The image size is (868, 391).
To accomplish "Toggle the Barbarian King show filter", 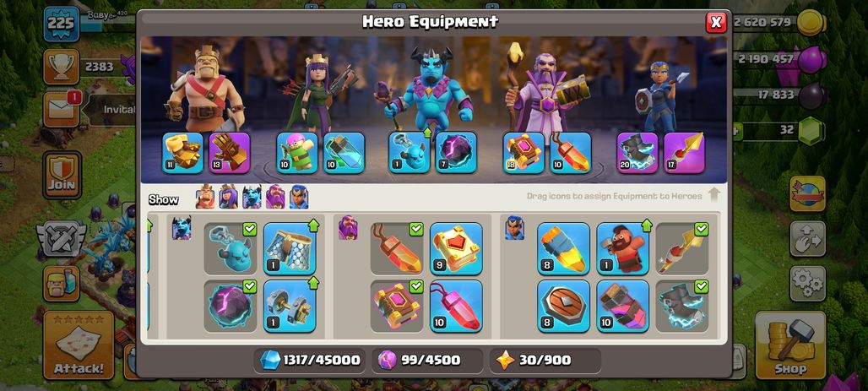I will pyautogui.click(x=205, y=197).
